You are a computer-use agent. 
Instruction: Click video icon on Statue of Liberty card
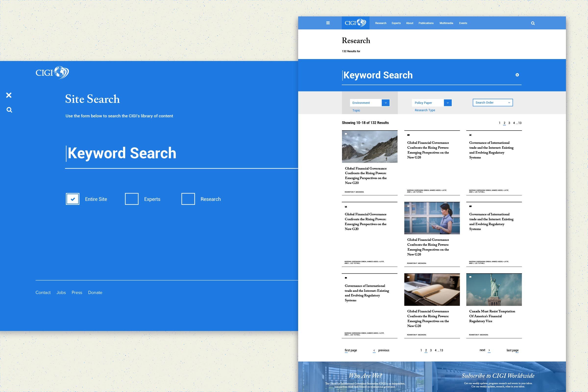click(x=470, y=277)
